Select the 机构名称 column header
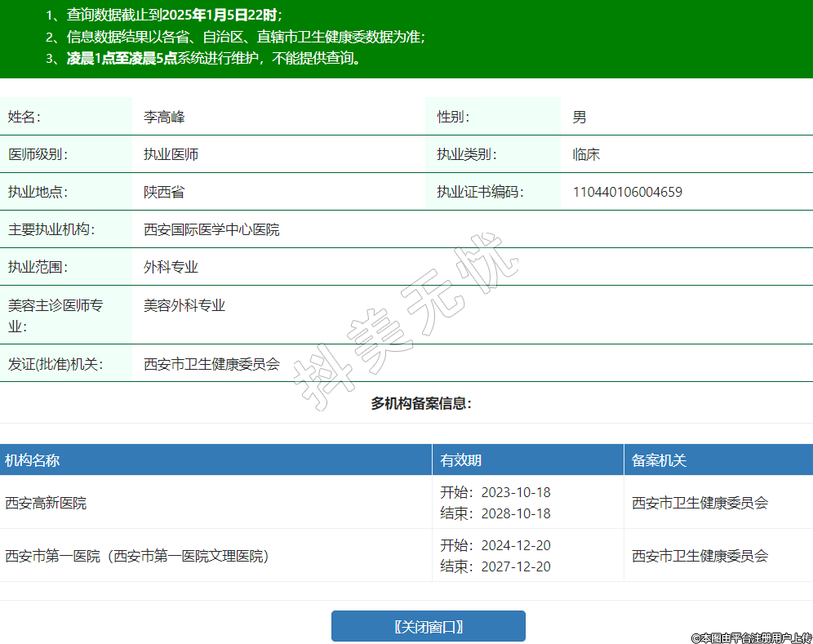Image resolution: width=813 pixels, height=644 pixels. 33,460
